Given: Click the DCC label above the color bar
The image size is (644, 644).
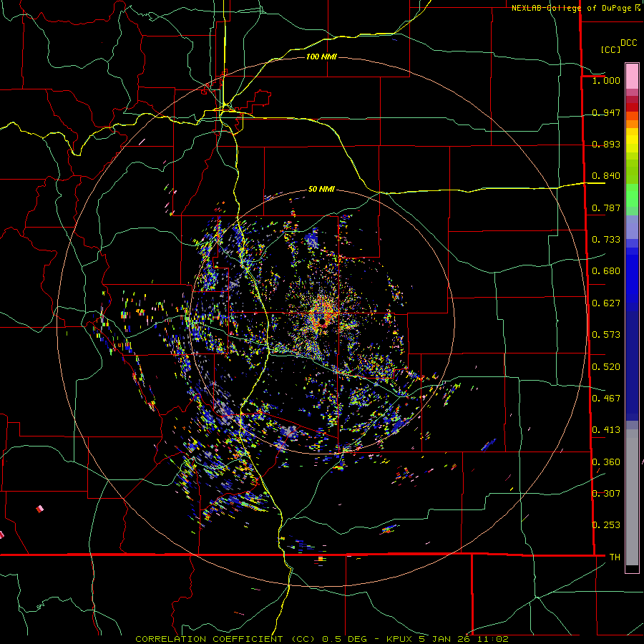Looking at the screenshot, I should click(628, 43).
